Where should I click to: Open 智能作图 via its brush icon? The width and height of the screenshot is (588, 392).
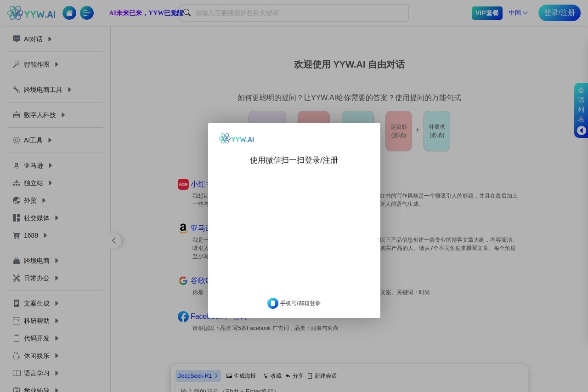pyautogui.click(x=17, y=64)
